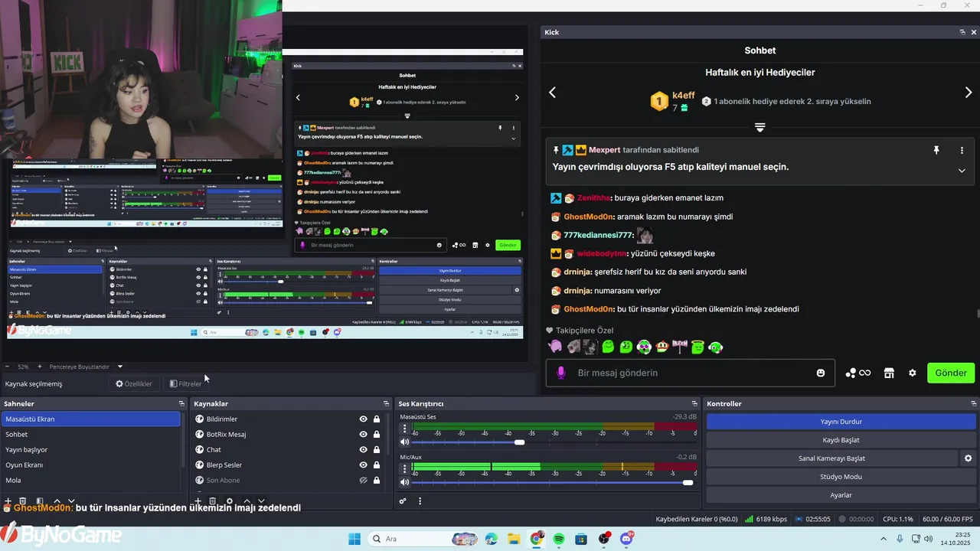Open the Masaüstü Ses three-dot options menu
The image size is (980, 551).
point(405,429)
